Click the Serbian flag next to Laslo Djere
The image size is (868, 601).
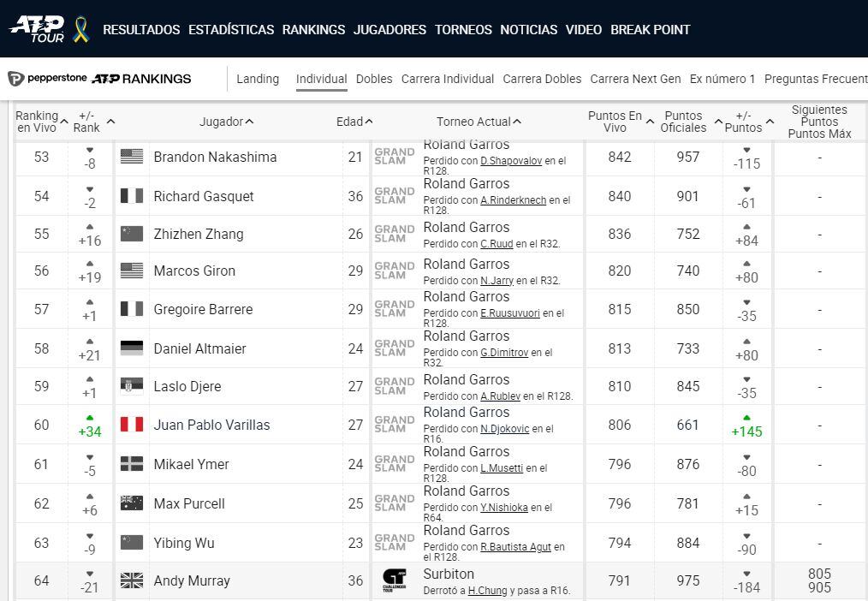[131, 386]
